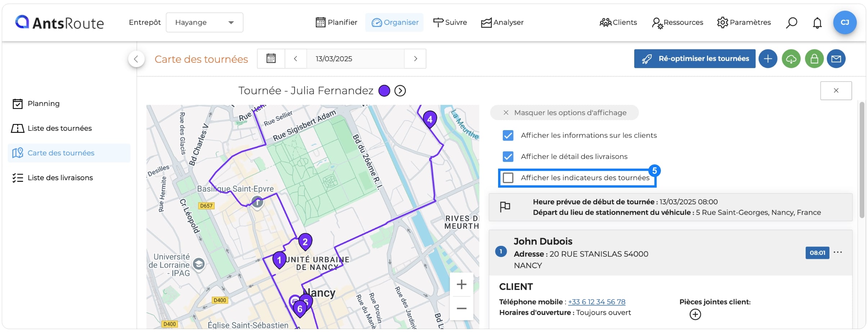The height and width of the screenshot is (332, 868).
Task: Click map marker number 6
Action: [300, 309]
